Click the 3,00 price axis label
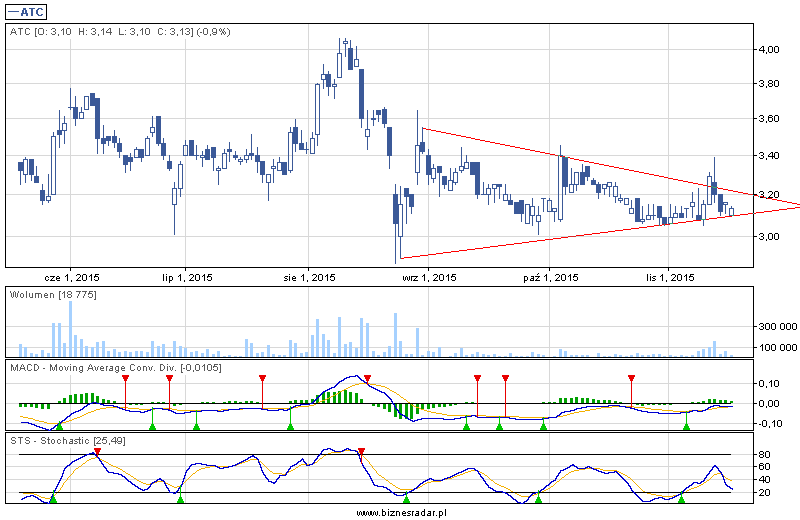The width and height of the screenshot is (800, 520). 769,237
